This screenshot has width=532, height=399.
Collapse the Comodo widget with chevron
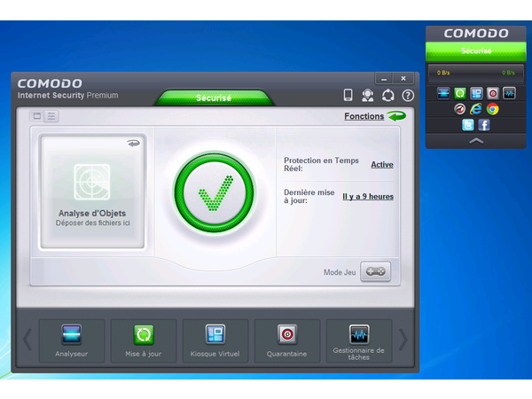(476, 140)
